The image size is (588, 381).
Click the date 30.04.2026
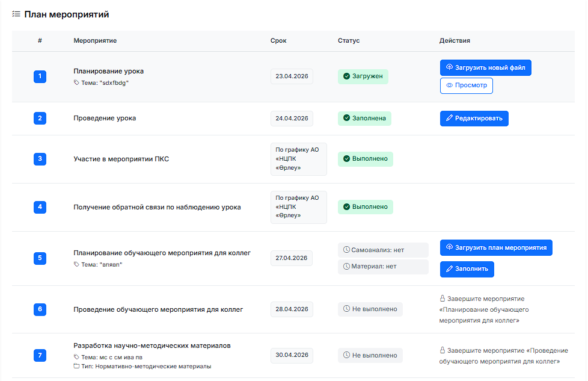[x=292, y=355]
